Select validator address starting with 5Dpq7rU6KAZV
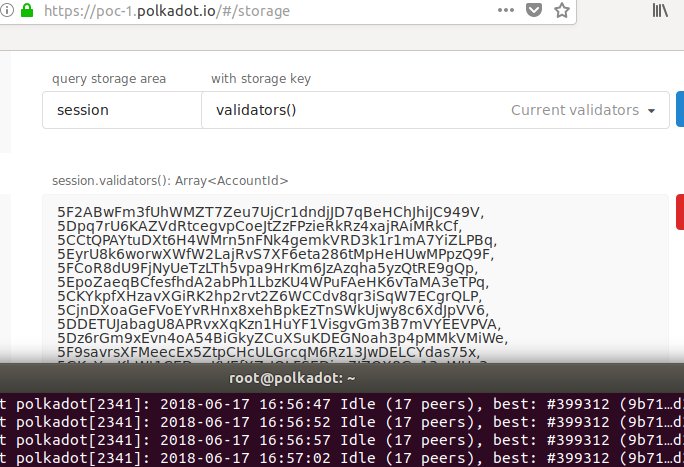This screenshot has width=684, height=467. pos(260,226)
